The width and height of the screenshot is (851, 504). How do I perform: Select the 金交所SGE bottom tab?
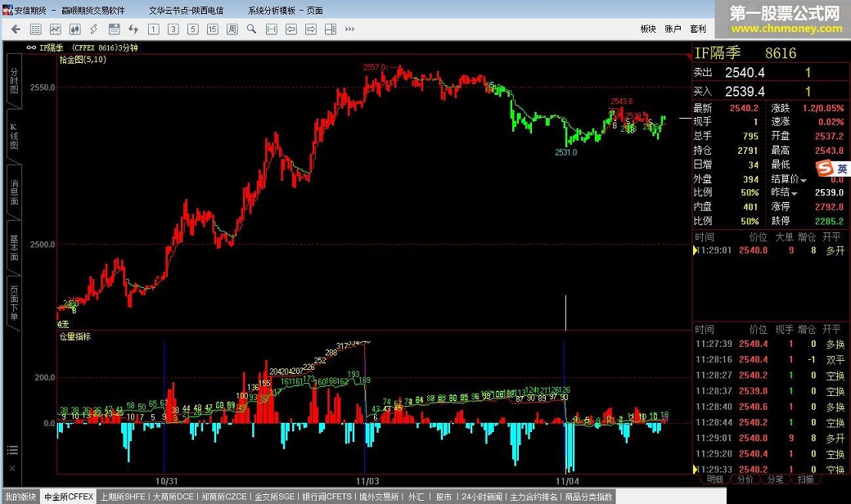(274, 497)
